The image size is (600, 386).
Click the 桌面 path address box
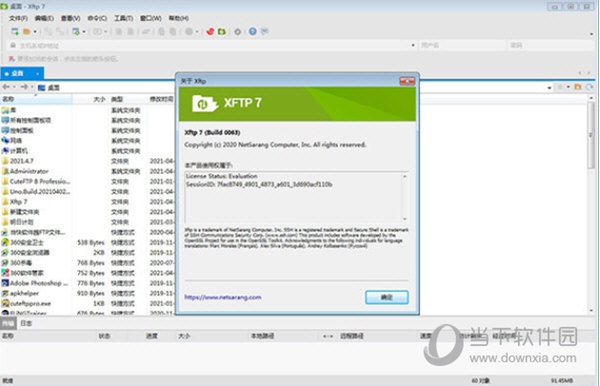293,88
